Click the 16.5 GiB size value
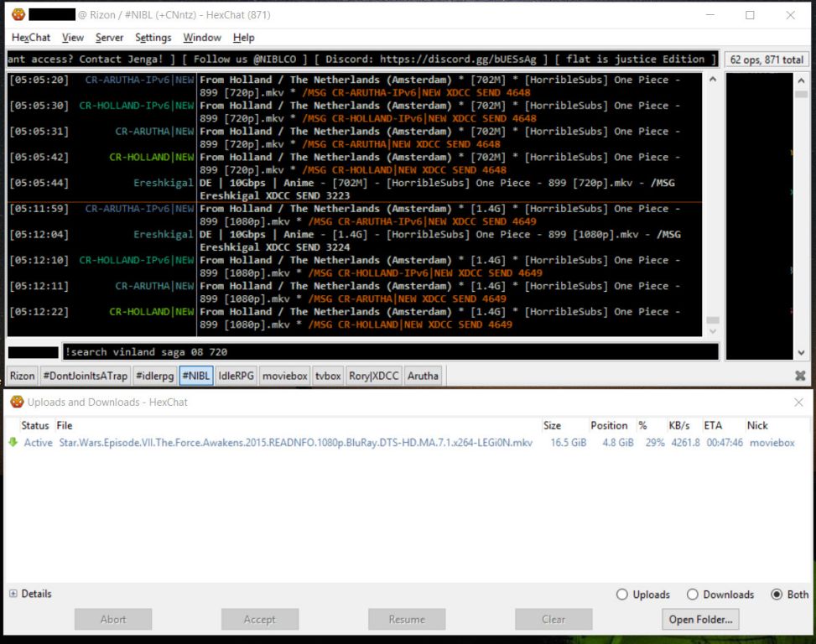This screenshot has width=816, height=644. pyautogui.click(x=569, y=443)
